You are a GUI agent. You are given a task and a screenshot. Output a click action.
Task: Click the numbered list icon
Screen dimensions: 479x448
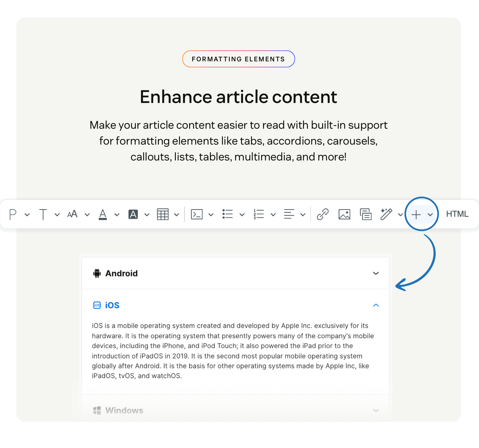(x=259, y=214)
